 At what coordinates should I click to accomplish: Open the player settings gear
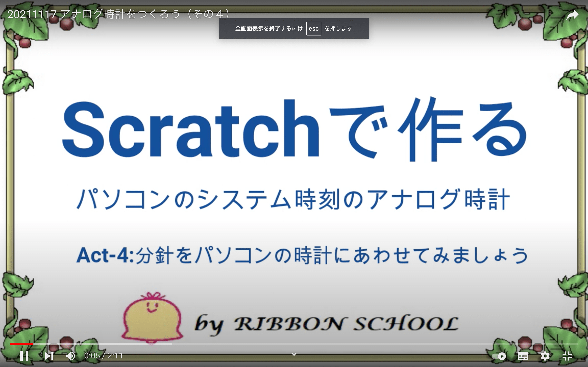tap(545, 356)
